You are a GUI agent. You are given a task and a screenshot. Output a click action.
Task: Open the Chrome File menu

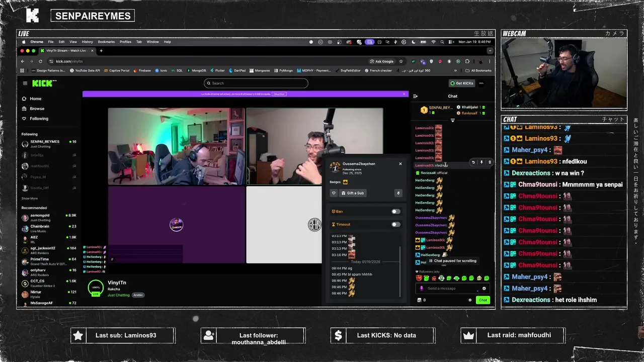[50, 42]
